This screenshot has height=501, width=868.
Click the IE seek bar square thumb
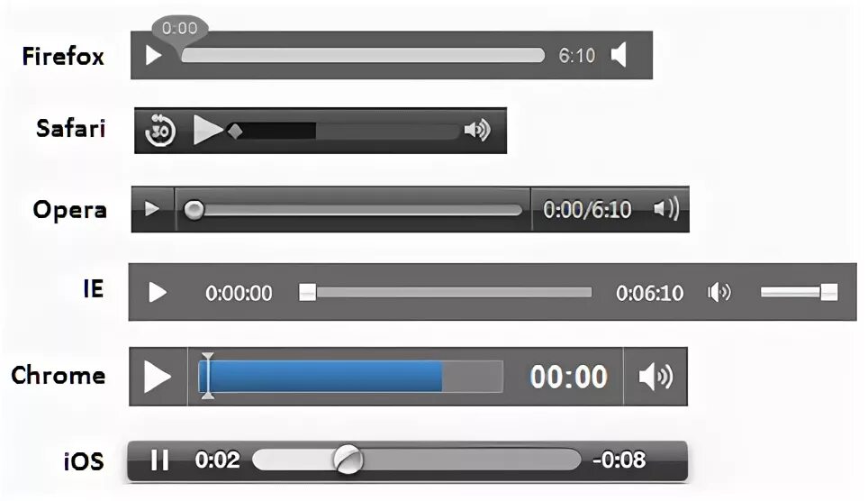click(x=308, y=292)
